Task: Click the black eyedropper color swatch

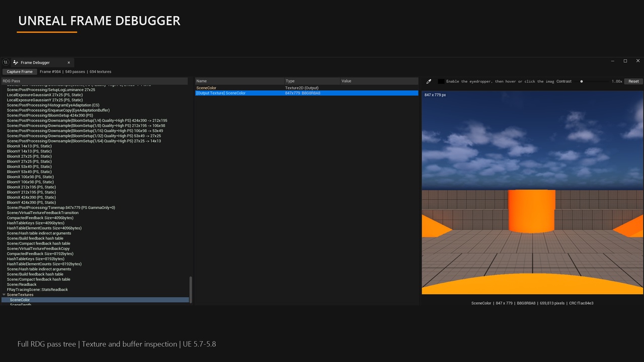Action: pos(441,81)
